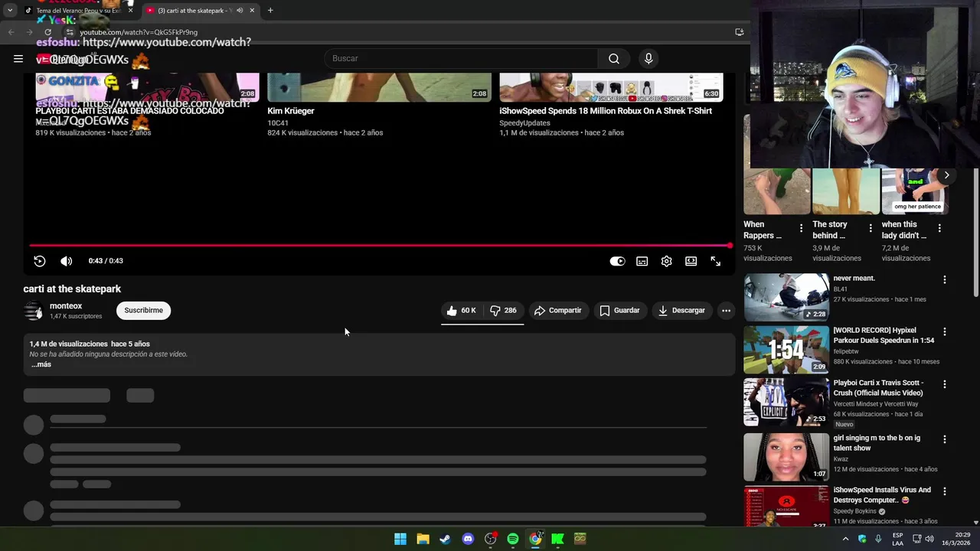Image resolution: width=980 pixels, height=551 pixels.
Task: Open the more actions ellipsis button
Action: click(726, 310)
